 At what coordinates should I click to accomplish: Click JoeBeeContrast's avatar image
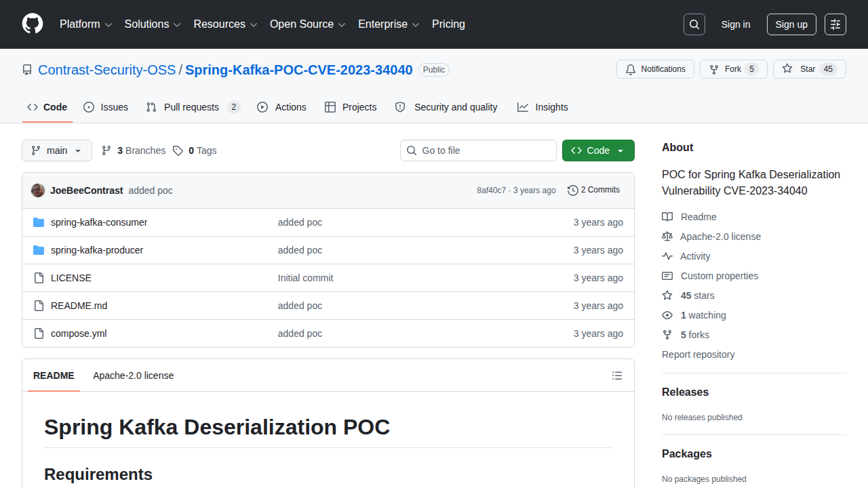(38, 190)
